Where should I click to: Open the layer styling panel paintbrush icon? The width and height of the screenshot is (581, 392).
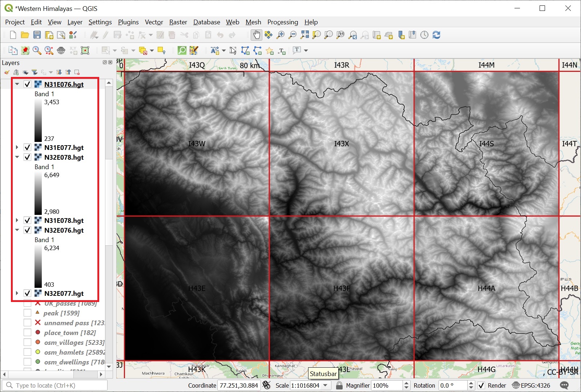(x=7, y=72)
